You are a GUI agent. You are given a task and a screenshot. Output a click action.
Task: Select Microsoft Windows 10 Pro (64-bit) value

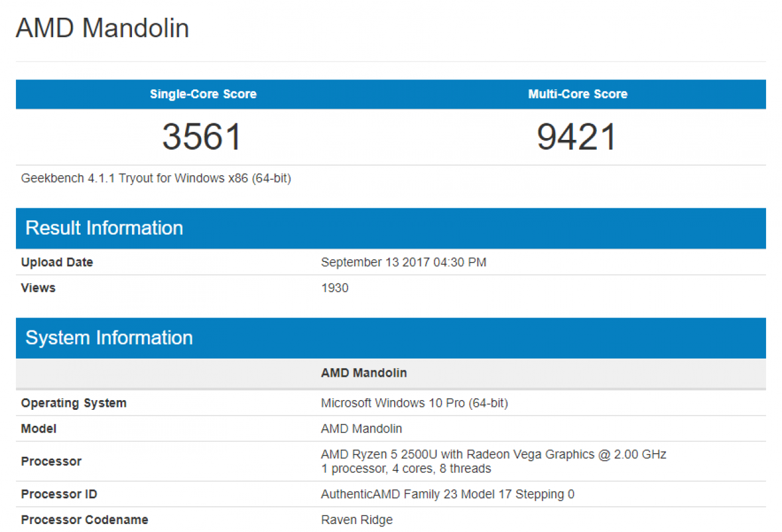click(414, 403)
